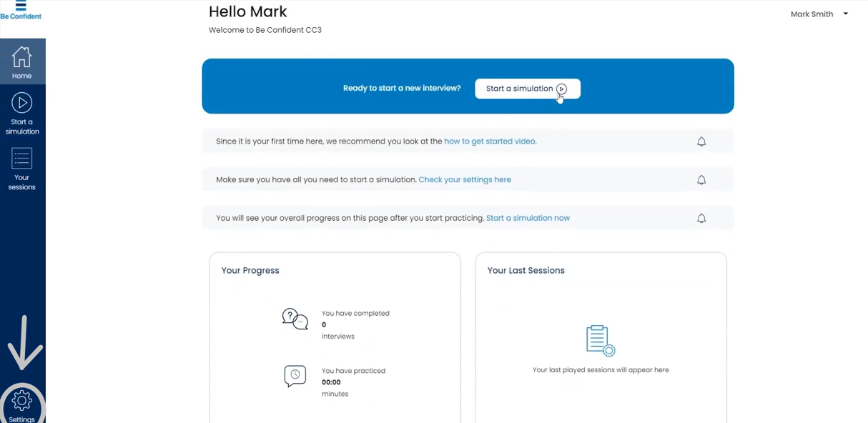The image size is (868, 423).
Task: Click the practiced minutes clock icon
Action: pyautogui.click(x=295, y=376)
